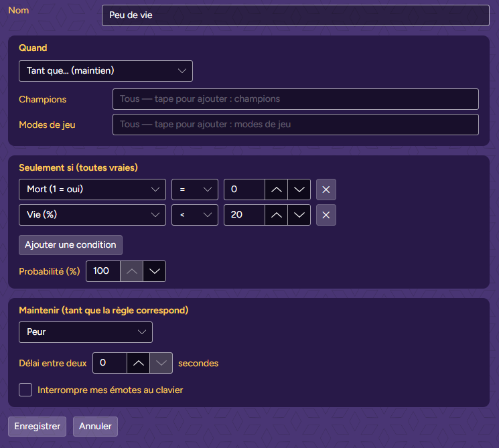The width and height of the screenshot is (499, 448).
Task: Enable Interrompre mes émotes au clavier
Action: pos(25,390)
